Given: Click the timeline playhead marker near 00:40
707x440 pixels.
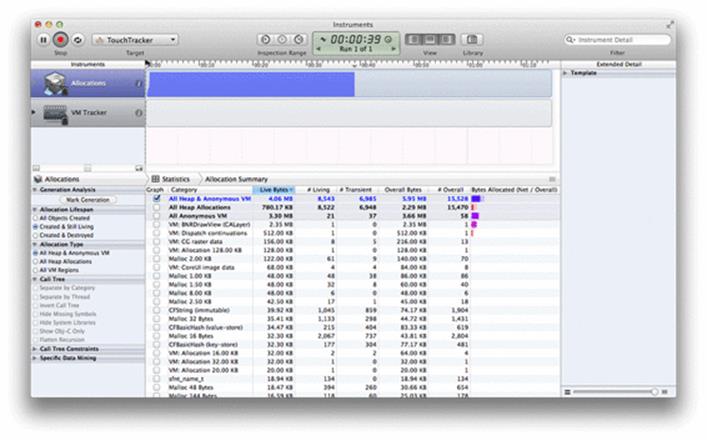Looking at the screenshot, I should pyautogui.click(x=354, y=66).
